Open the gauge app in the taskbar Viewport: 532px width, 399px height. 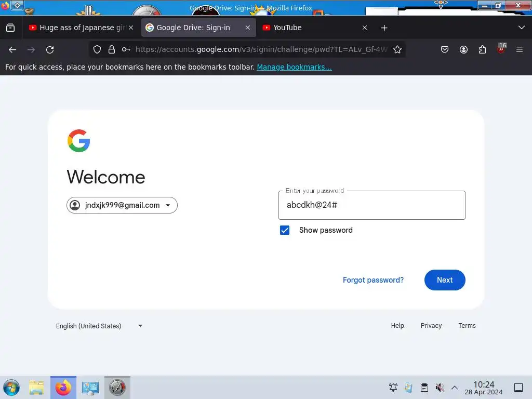point(117,388)
